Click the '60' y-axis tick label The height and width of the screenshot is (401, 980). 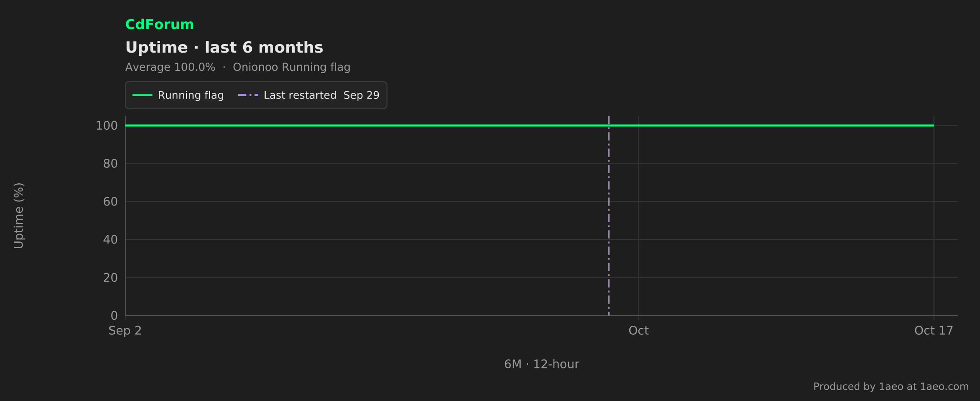[110, 202]
